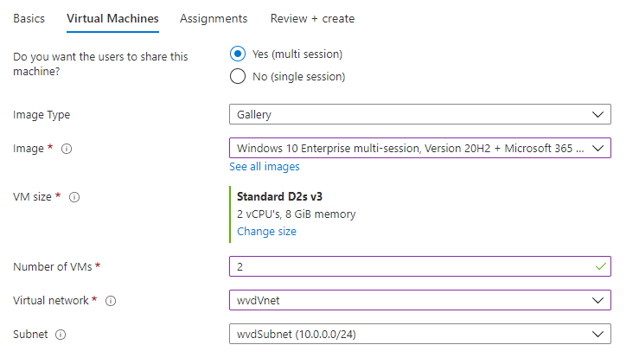This screenshot has height=364, width=639.
Task: Click the info icon next to Subnet
Action: [61, 335]
